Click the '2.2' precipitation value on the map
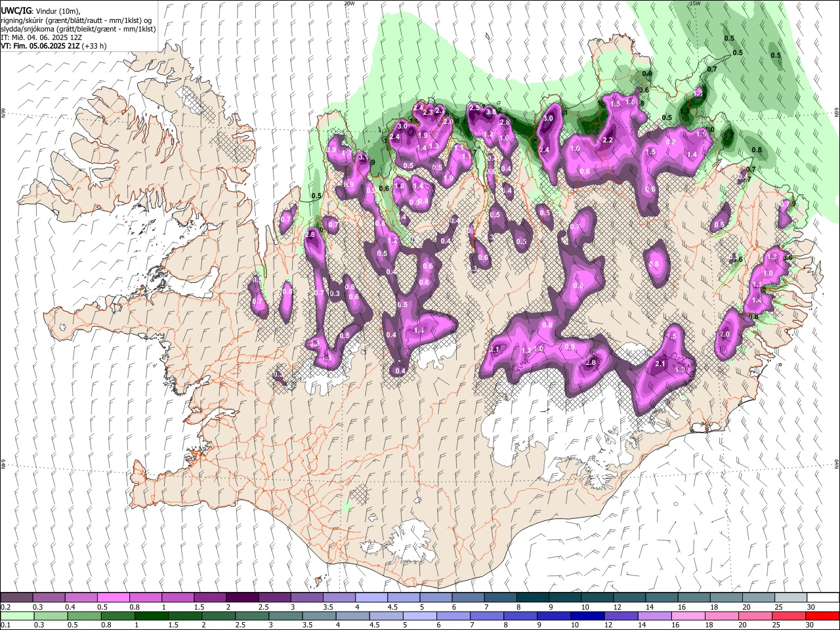 coord(608,140)
